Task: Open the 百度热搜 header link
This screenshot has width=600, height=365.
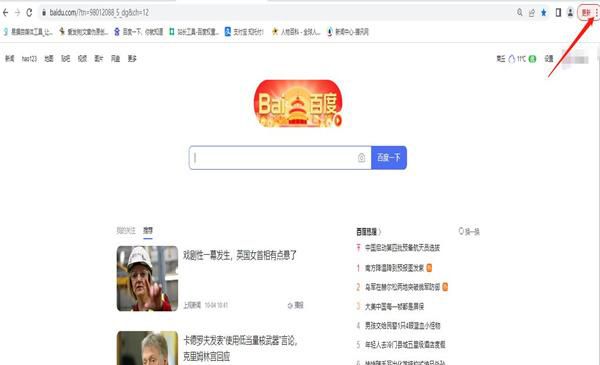Action: pos(368,231)
